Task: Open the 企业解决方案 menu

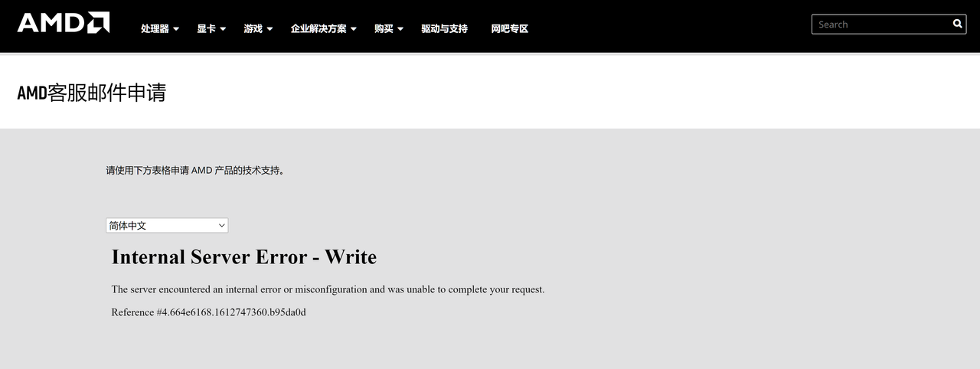Action: pyautogui.click(x=318, y=28)
